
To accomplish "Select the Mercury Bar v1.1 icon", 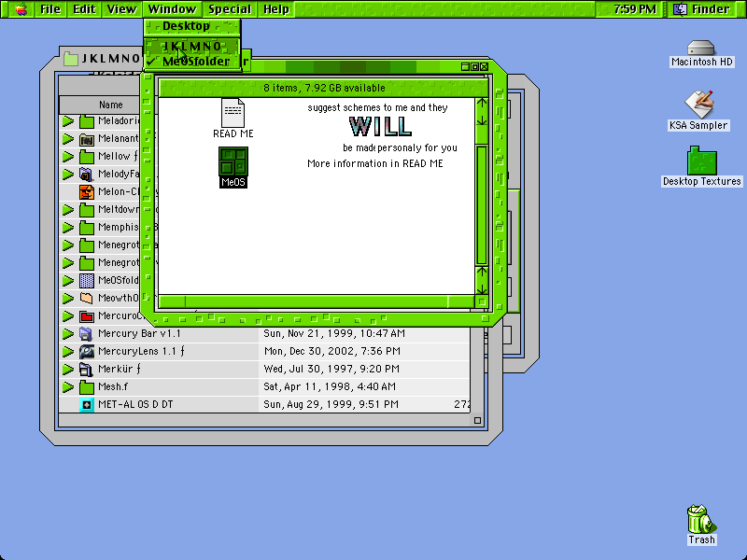I will click(x=87, y=334).
